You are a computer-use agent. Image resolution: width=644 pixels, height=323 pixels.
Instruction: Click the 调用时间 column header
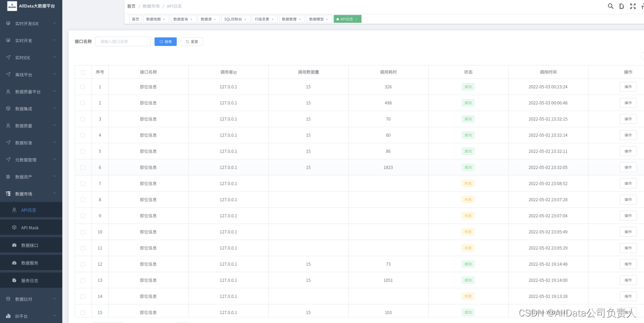(x=548, y=72)
